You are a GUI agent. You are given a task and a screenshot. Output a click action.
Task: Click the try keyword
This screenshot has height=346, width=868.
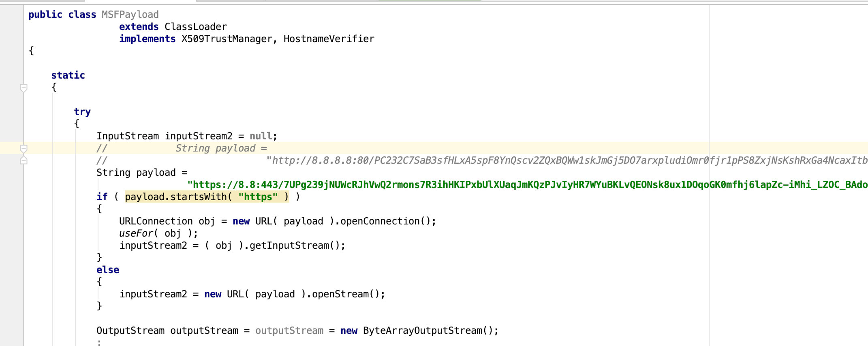tap(82, 112)
